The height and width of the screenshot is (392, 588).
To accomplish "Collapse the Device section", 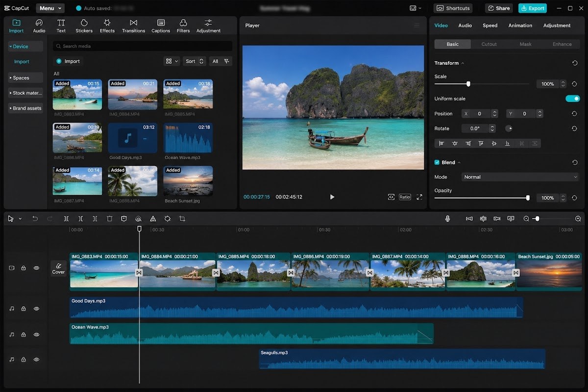I will coord(25,47).
